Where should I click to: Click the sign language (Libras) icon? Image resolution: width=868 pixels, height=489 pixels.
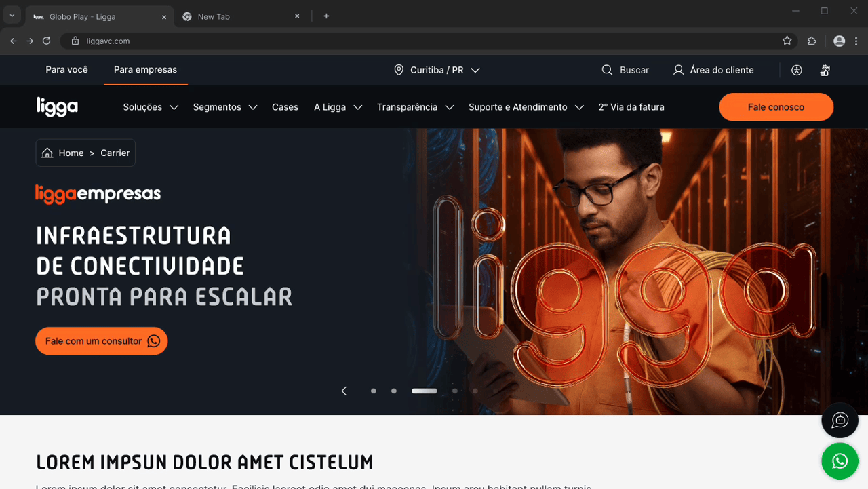(825, 70)
